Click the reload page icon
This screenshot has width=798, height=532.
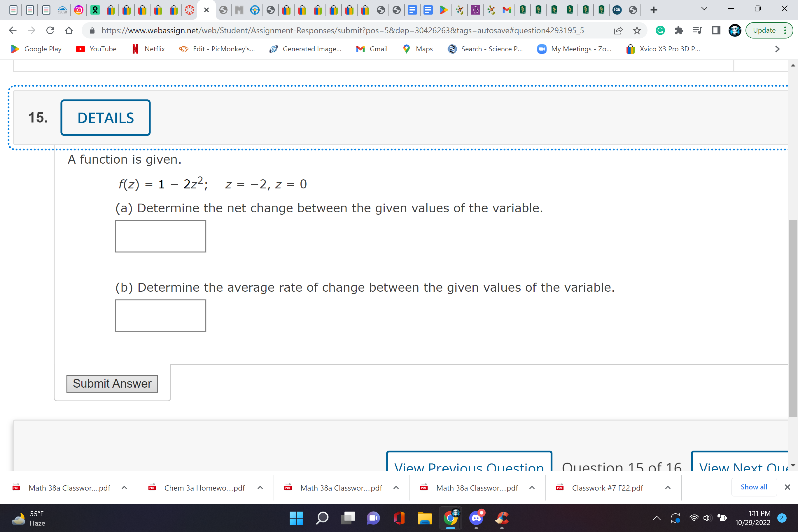click(50, 30)
